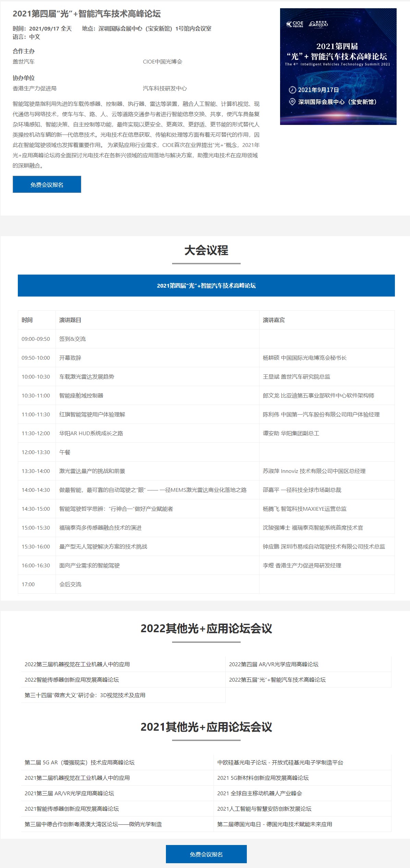Click the 2022其他光+应用论坛会议 heading
410x868 pixels.
(x=206, y=628)
